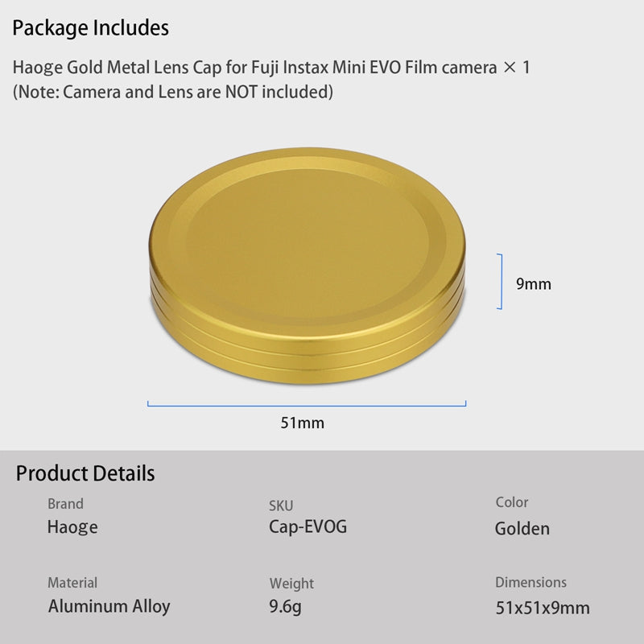Click the "Product Details" heading
The width and height of the screenshot is (644, 644).
[x=85, y=473]
